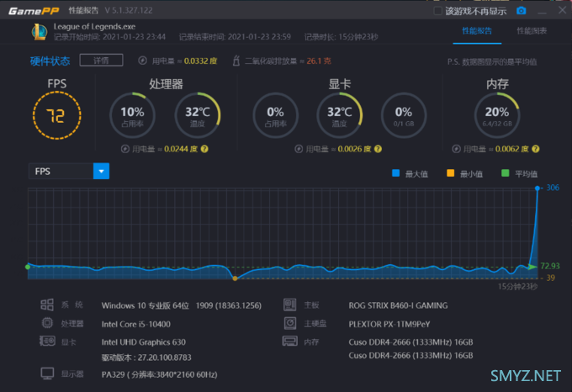Viewport: 572px width, 392px height.
Task: Click the first Cuso DDR4-2666 16GB entry
Action: (x=410, y=342)
